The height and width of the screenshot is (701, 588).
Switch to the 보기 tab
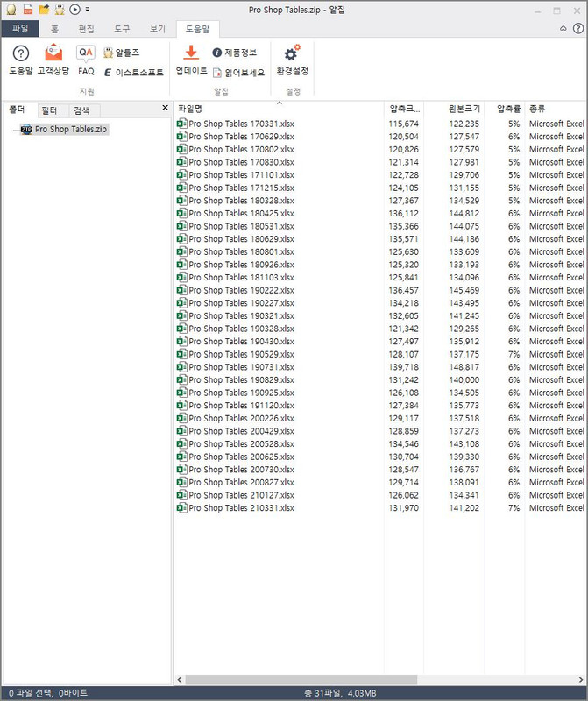[158, 29]
